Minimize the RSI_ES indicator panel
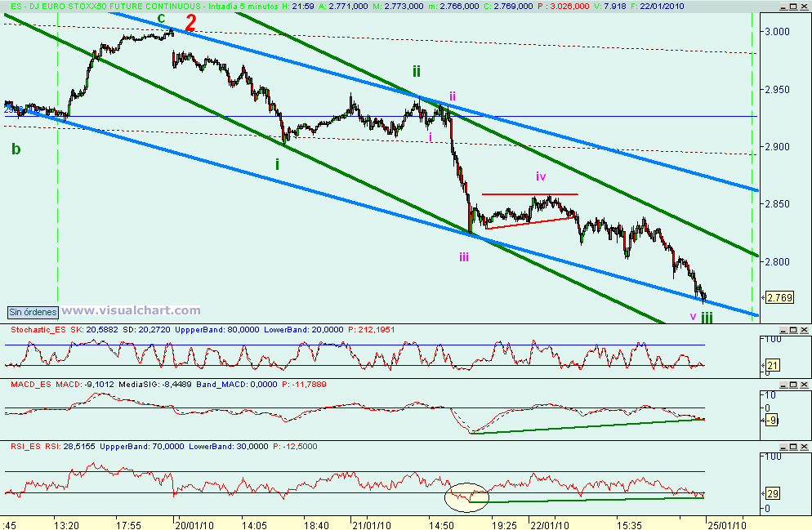Viewport: 812px width, 530px height. pyautogui.click(x=783, y=447)
